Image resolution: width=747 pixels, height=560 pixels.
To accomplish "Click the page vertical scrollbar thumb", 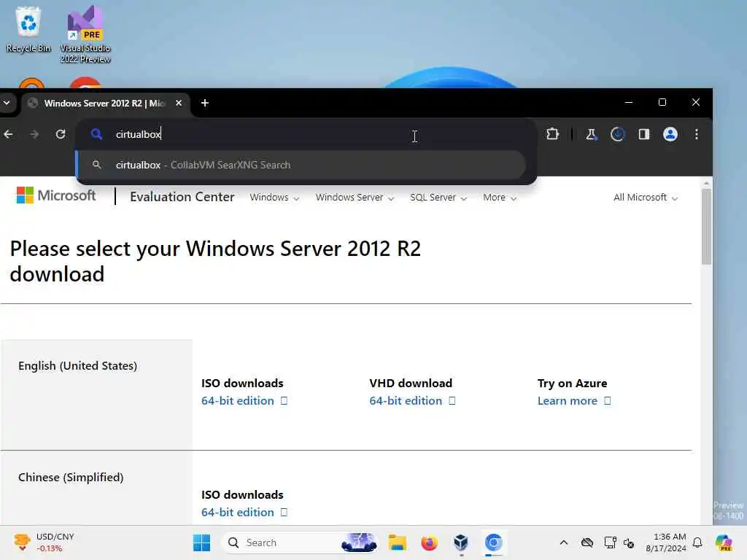I will pos(706,226).
